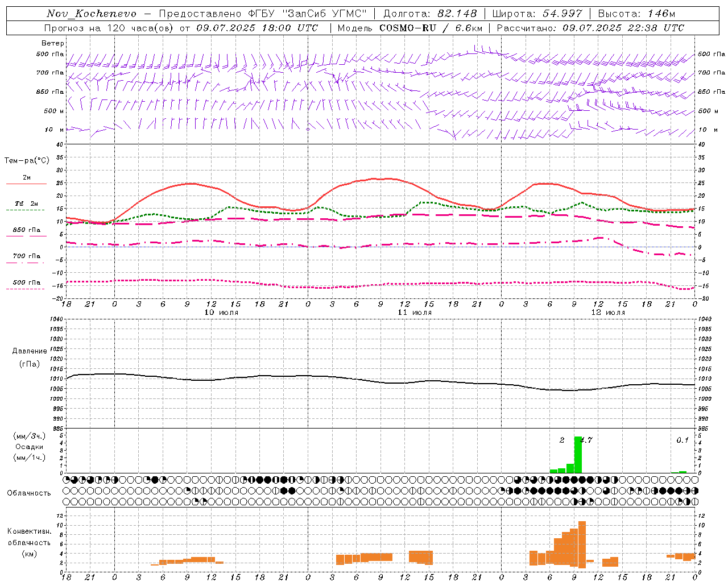Screen dimensions: 728x582
Task: Select the Высота: 146м value
Action: tap(636, 14)
